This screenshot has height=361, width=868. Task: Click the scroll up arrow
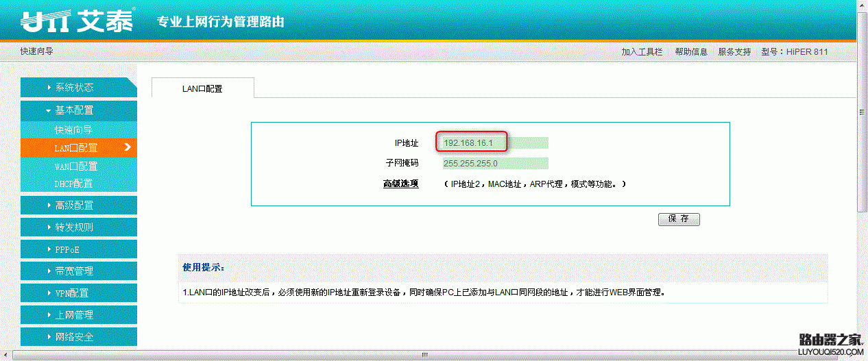coord(863,5)
